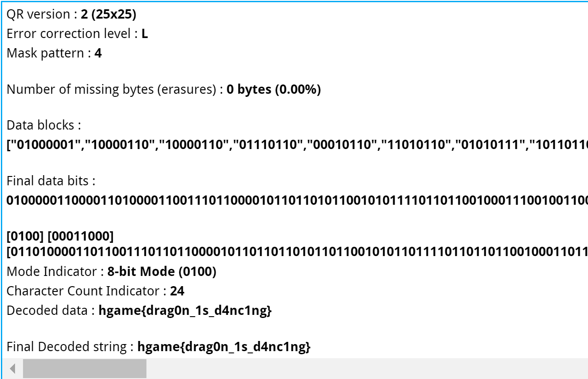Click the error correction level value L
Screen dimensions: 588x379
[x=145, y=34]
